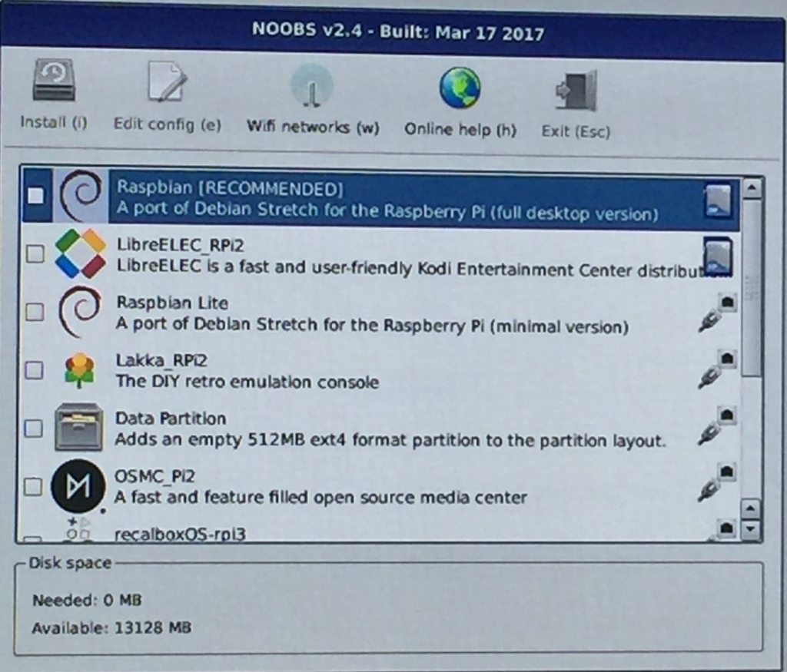The height and width of the screenshot is (672, 787).
Task: Select the '(minimal version)' description line
Action: (x=373, y=326)
